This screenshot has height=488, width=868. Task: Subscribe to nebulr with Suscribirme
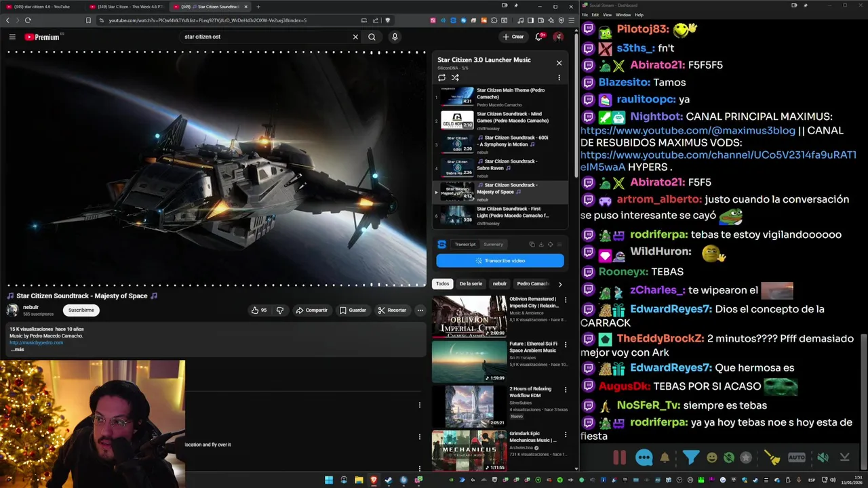pos(81,310)
